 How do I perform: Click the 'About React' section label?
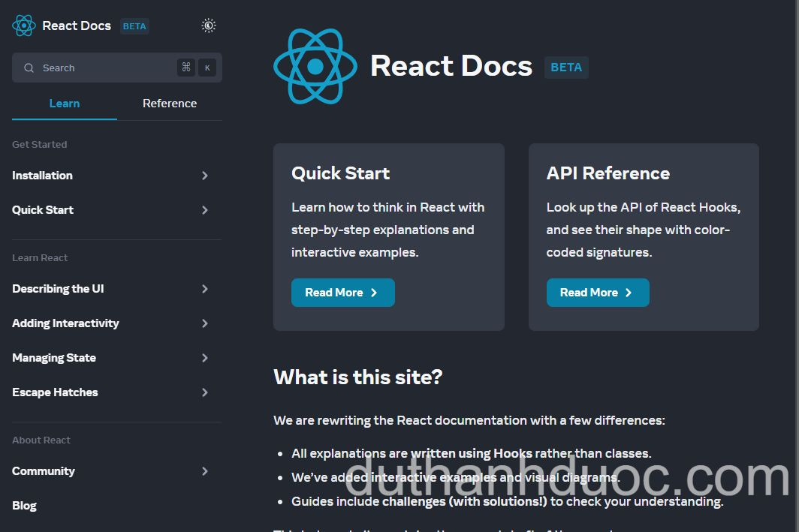tap(41, 440)
